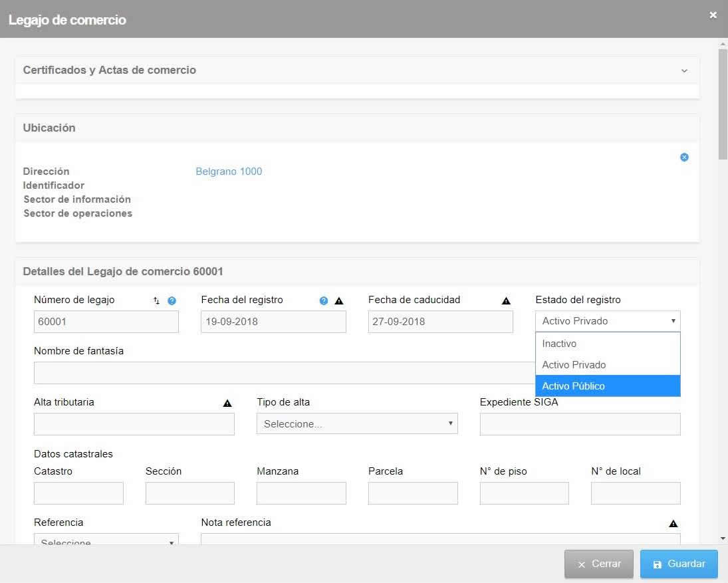The width and height of the screenshot is (728, 583).
Task: Click the Sector de información label
Action: tap(77, 199)
